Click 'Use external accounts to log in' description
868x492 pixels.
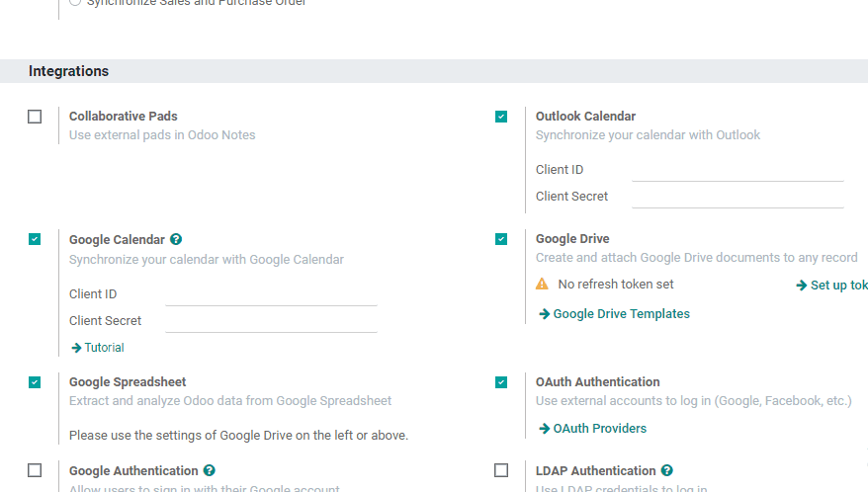[x=694, y=401]
